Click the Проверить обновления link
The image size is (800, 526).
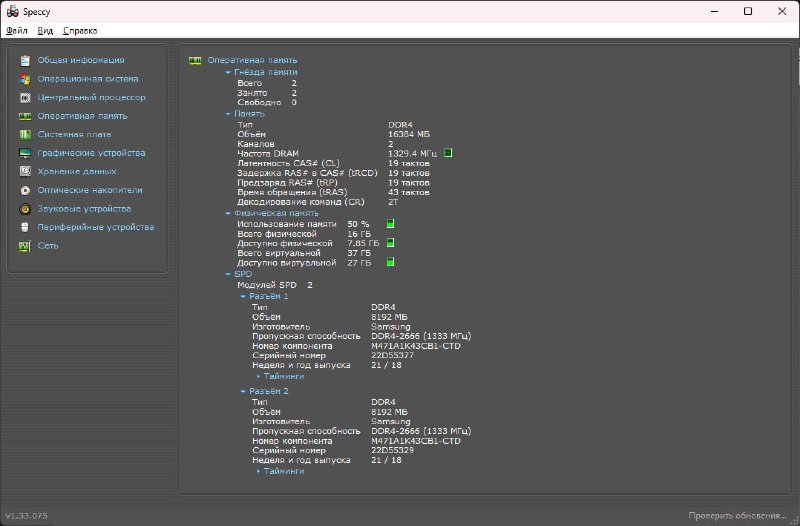click(x=737, y=515)
